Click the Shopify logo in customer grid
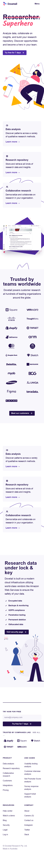 (11, 328)
